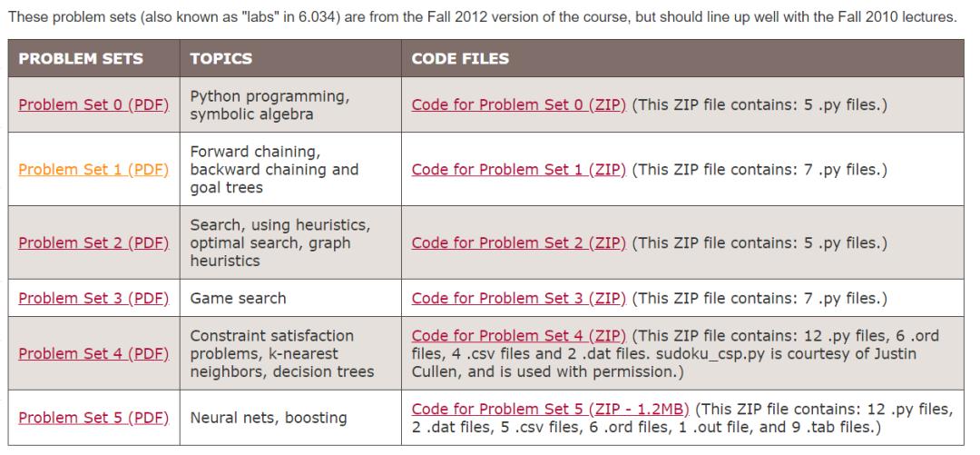This screenshot has height=455, width=980.
Task: Click the PROBLEM SETS column header
Action: (x=81, y=59)
